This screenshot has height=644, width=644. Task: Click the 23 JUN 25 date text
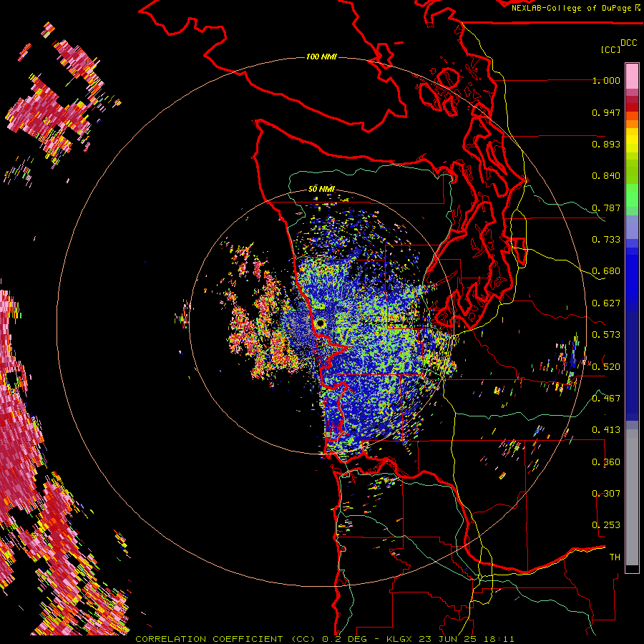(447, 639)
